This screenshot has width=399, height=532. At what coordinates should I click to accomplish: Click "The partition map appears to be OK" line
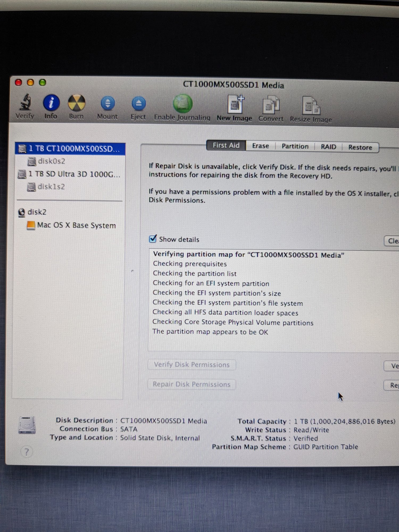210,332
